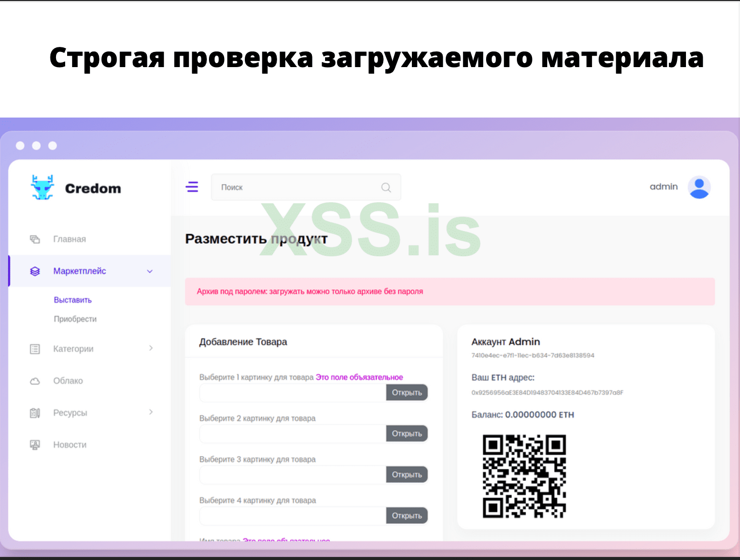This screenshot has height=560, width=740.
Task: Click Открыть for the first product image
Action: (x=407, y=392)
